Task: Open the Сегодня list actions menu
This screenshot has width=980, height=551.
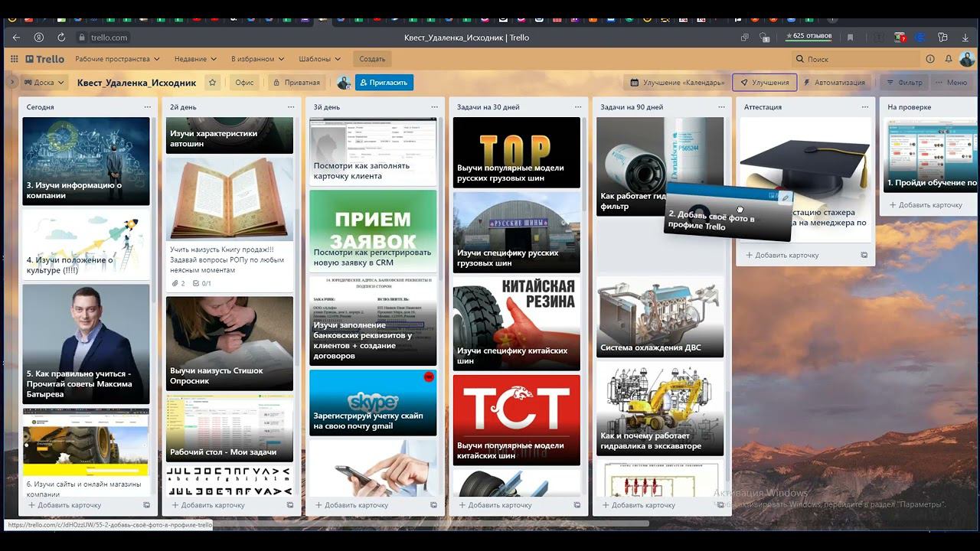Action: click(148, 107)
